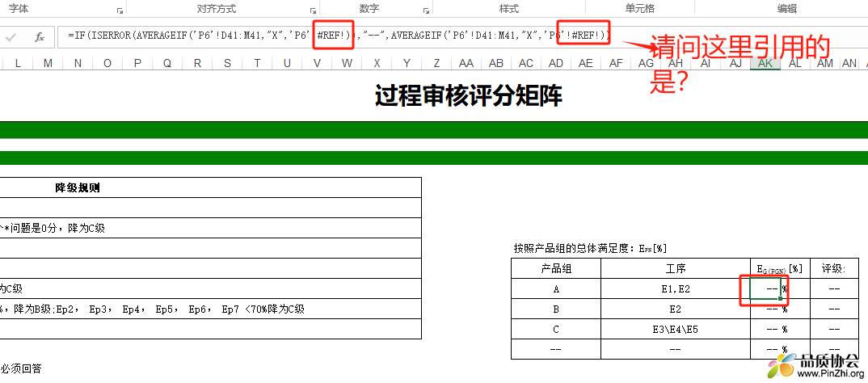The width and height of the screenshot is (868, 383).
Task: Click product group cell C
Action: click(556, 329)
